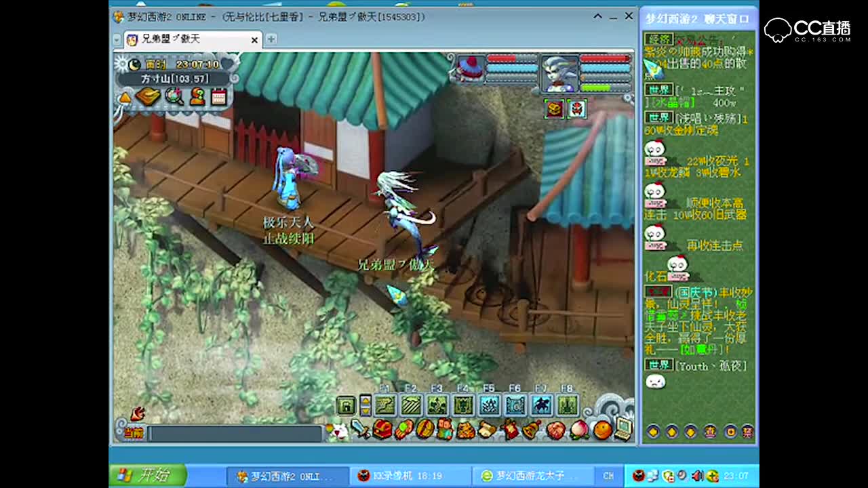The height and width of the screenshot is (488, 868).
Task: Click the red banner guild icon
Action: pos(509,430)
